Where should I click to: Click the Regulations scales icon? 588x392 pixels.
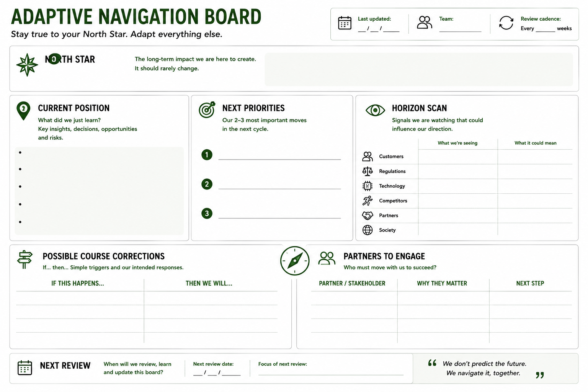tap(367, 171)
